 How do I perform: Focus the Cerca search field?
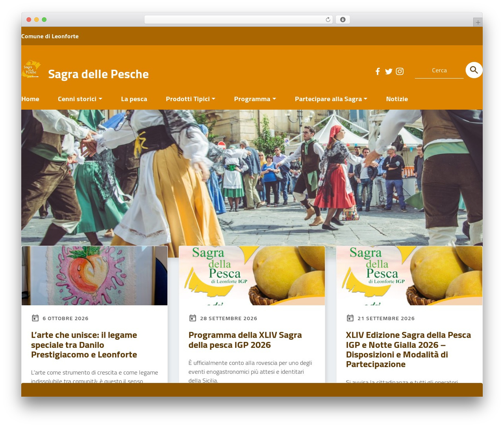(x=439, y=71)
